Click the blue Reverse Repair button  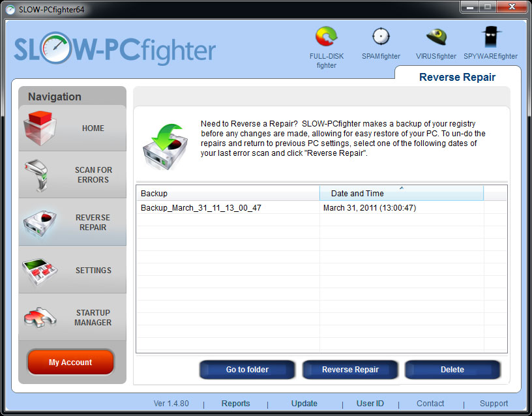click(x=350, y=370)
